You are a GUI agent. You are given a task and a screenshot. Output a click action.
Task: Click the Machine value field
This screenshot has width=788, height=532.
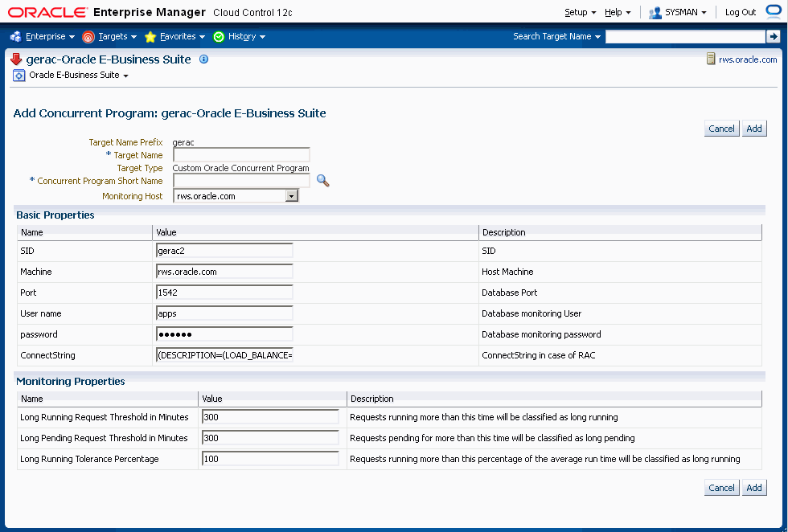(224, 272)
